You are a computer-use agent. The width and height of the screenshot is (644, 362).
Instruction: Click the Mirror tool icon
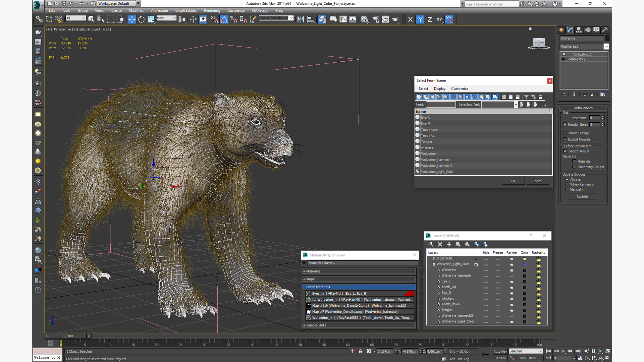coord(301,19)
